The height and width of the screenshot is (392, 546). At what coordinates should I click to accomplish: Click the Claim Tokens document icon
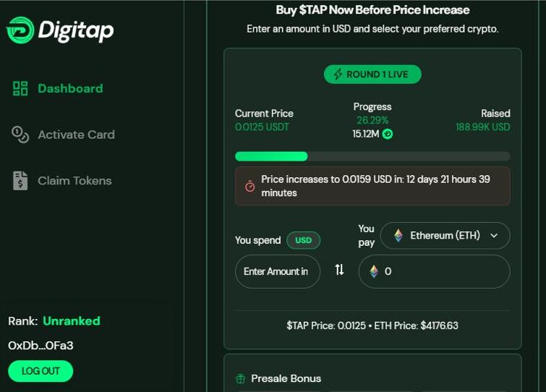pos(20,181)
